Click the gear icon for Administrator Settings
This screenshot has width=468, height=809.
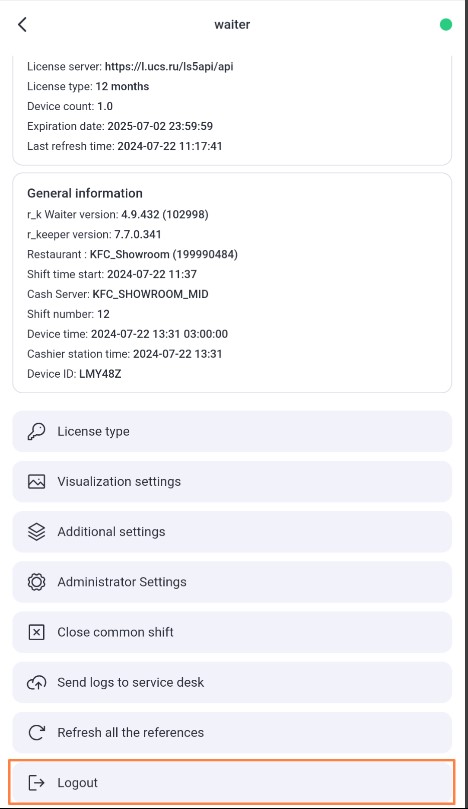tap(36, 582)
